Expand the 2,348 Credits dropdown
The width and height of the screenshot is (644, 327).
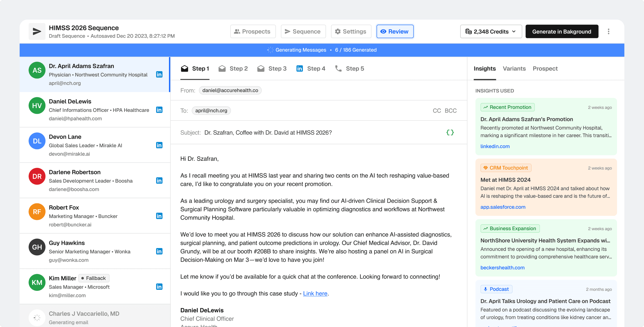tap(491, 31)
